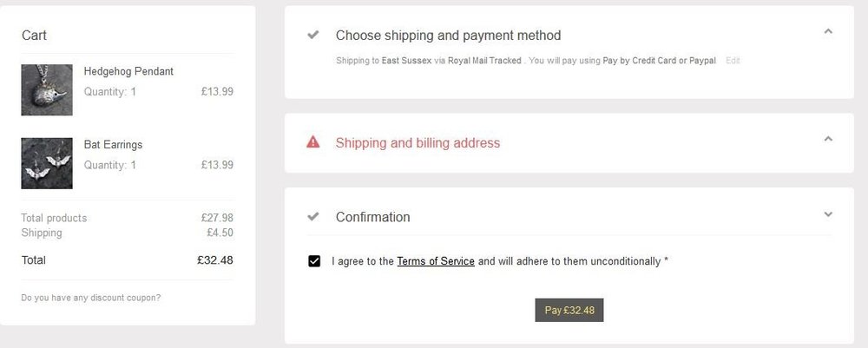Viewport: 868px width, 348px height.
Task: Collapse the Shipping and billing address chevron
Action: (827, 139)
